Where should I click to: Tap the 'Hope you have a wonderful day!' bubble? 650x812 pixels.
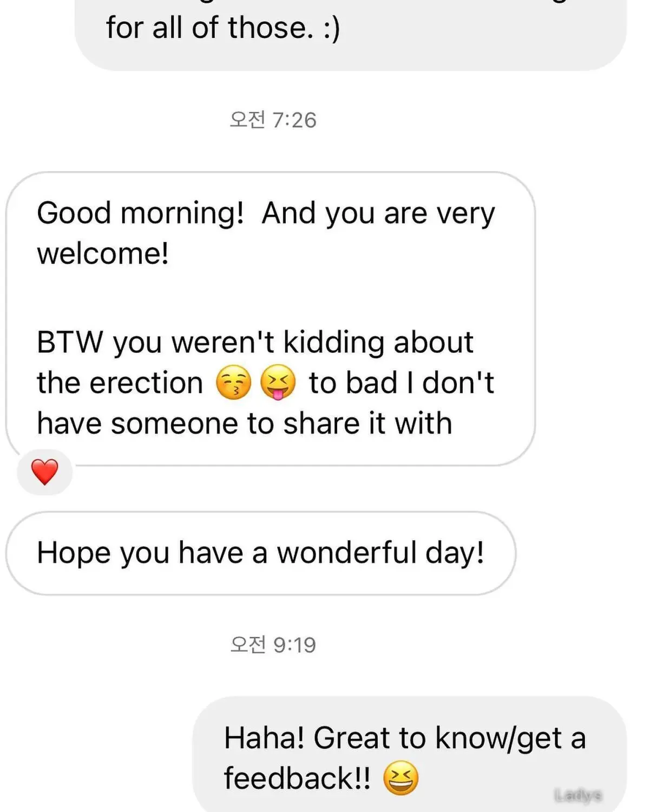260,553
